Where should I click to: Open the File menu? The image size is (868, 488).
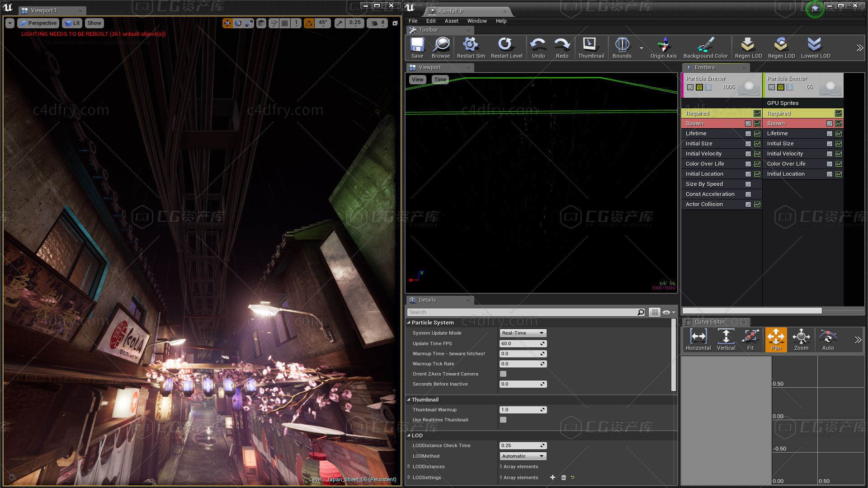pos(413,21)
